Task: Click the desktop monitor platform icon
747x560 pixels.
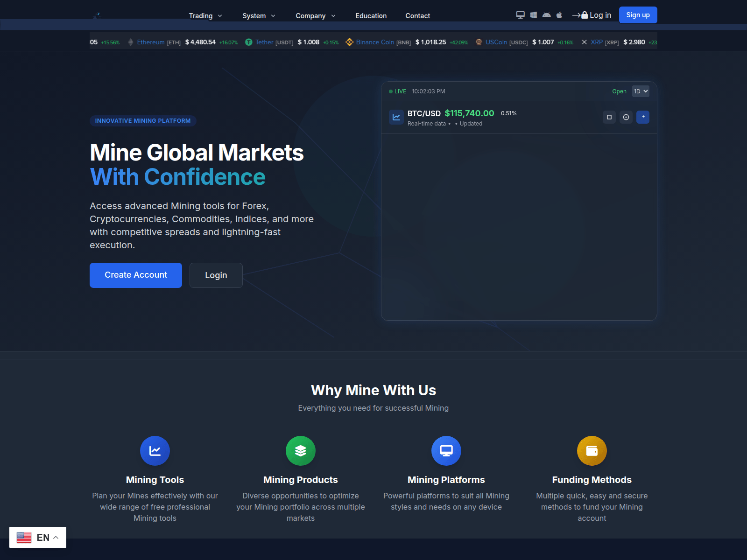Action: 520,15
